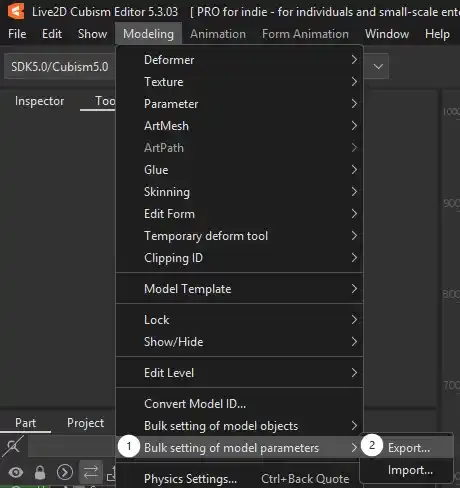Open the File menu
The height and width of the screenshot is (488, 460).
pyautogui.click(x=17, y=34)
